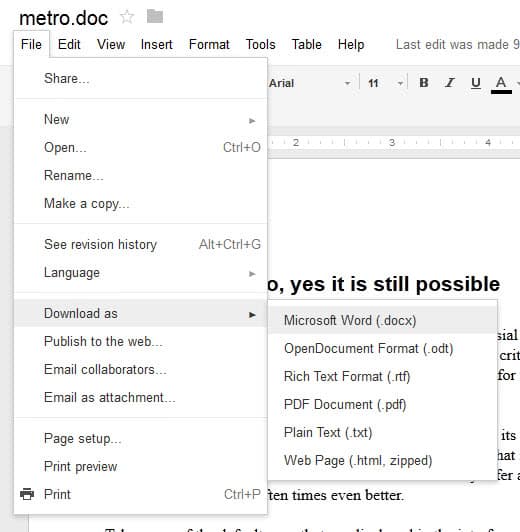Open the File menu

[x=31, y=44]
